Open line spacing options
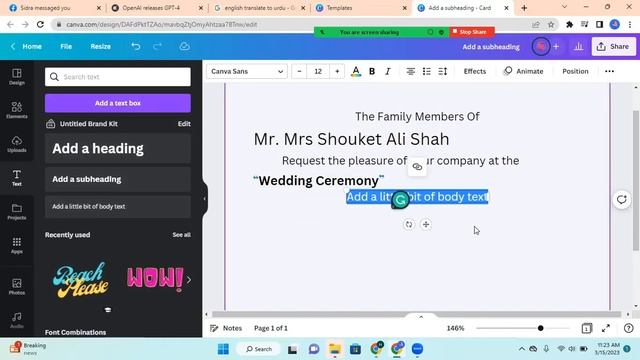The width and height of the screenshot is (640, 360). [x=443, y=71]
